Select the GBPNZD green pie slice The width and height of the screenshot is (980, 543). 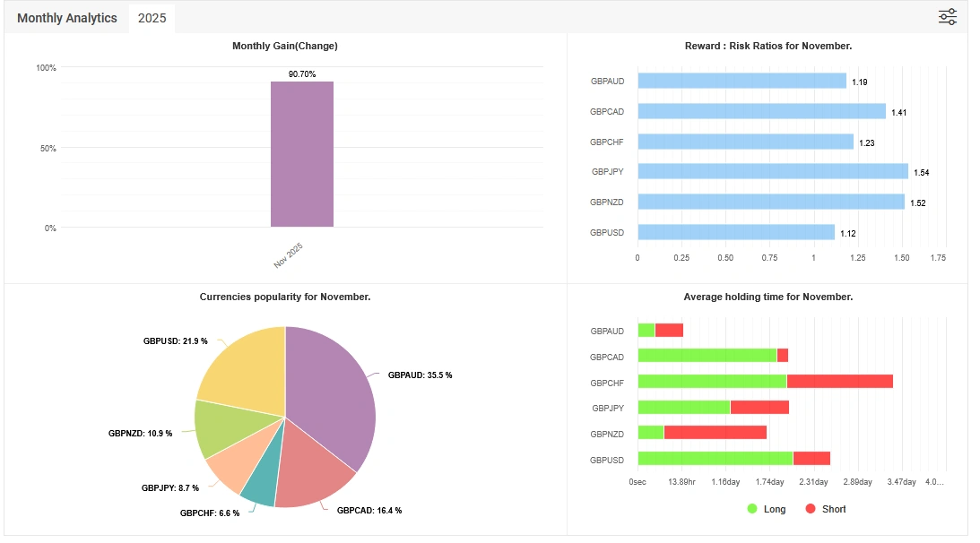(x=221, y=427)
